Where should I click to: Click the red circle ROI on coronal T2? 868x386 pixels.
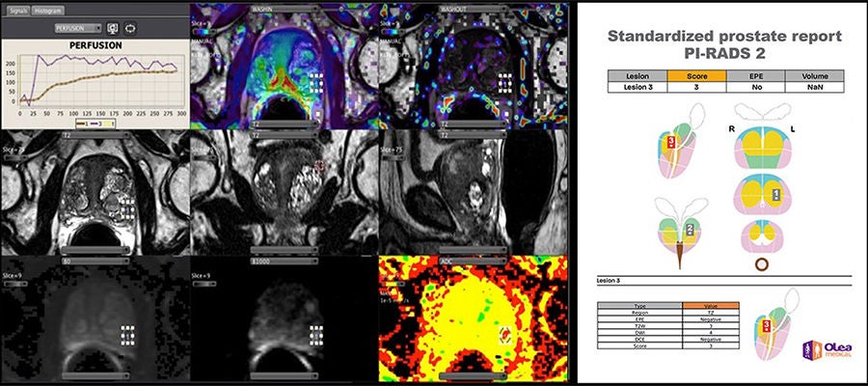tap(319, 164)
